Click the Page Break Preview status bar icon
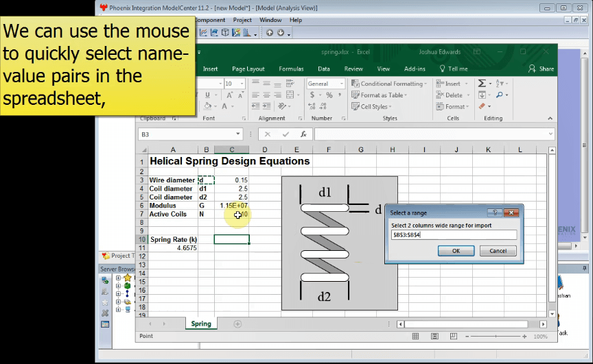This screenshot has width=593, height=364. click(454, 336)
